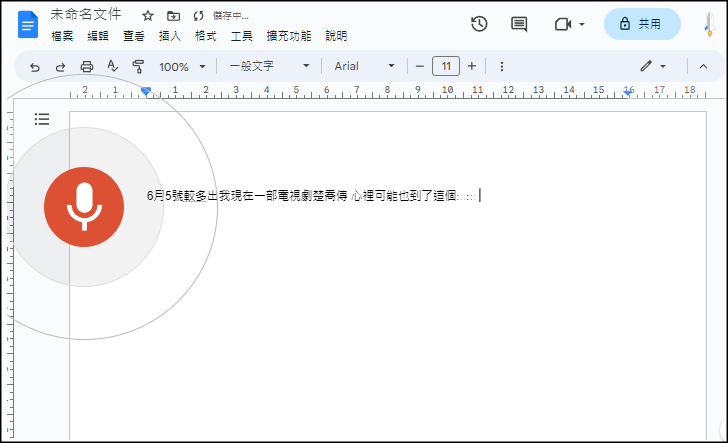Open the Arial font dropdown

pyautogui.click(x=364, y=67)
